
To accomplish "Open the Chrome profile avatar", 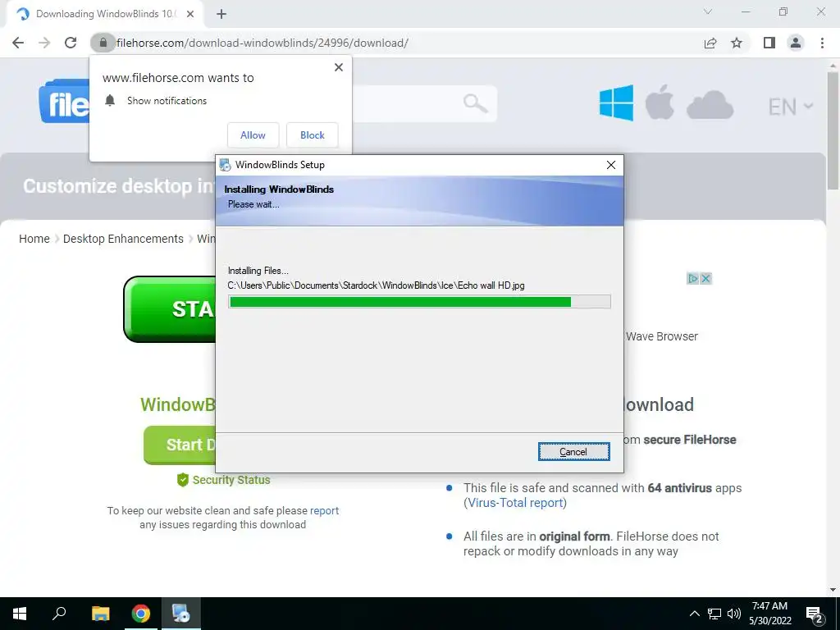I will coord(796,43).
